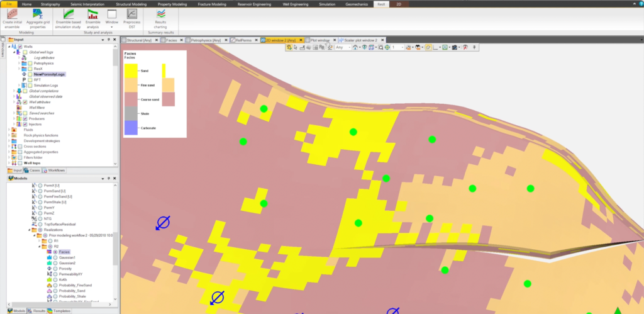644x314 pixels.
Task: Click the yellow Sand swatch in legend
Action: pyautogui.click(x=132, y=69)
